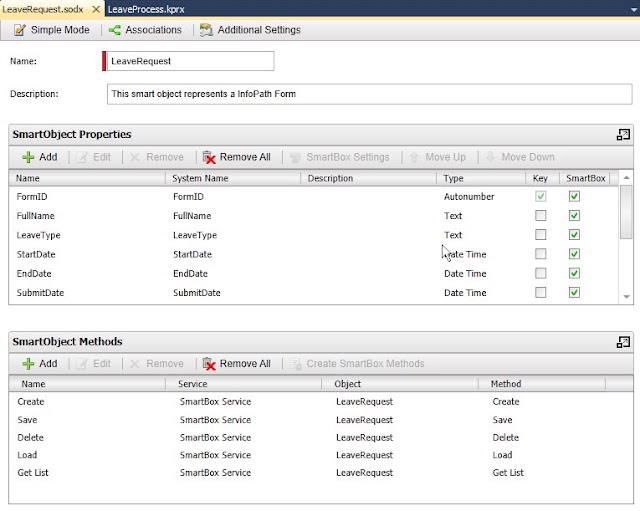The height and width of the screenshot is (511, 640).
Task: Switch to the LeaveProcess.kprx tab
Action: (x=146, y=9)
